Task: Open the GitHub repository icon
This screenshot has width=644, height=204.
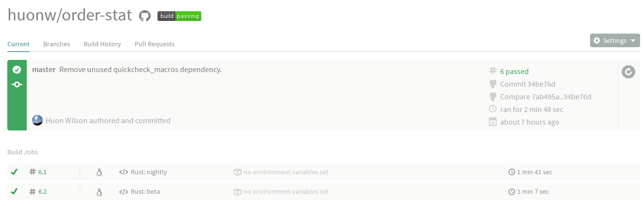Action: pos(145,16)
